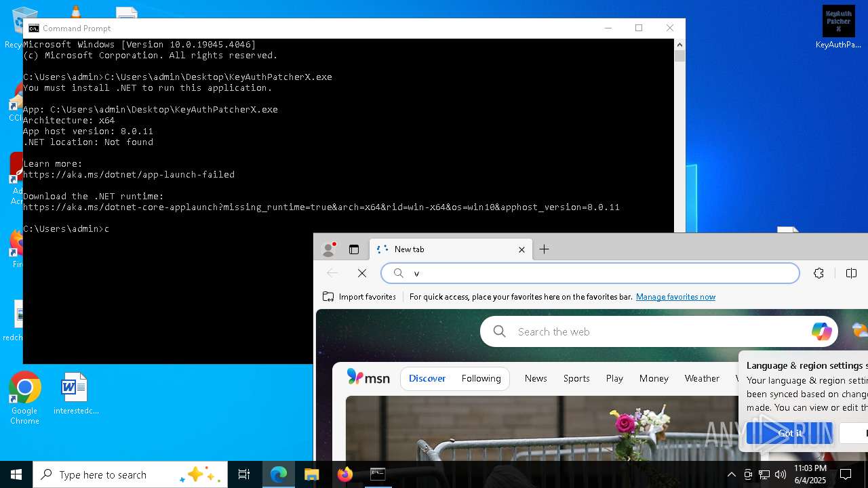Click ‘Architecture: x64’ line in console

(69, 120)
